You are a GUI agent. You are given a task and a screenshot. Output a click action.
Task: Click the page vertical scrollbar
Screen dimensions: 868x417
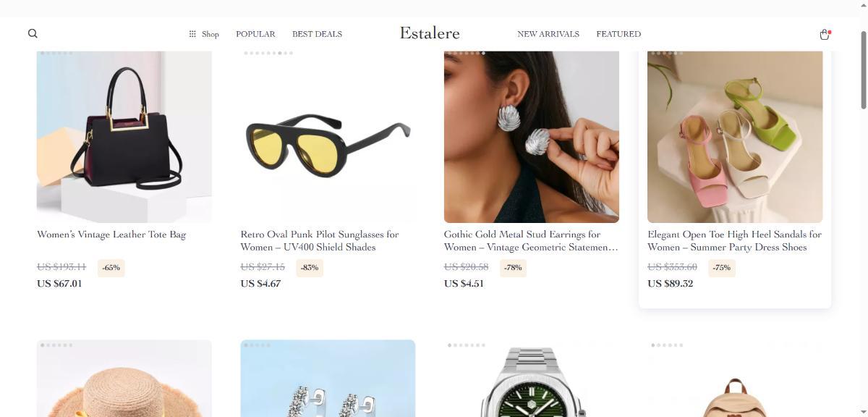(863, 217)
